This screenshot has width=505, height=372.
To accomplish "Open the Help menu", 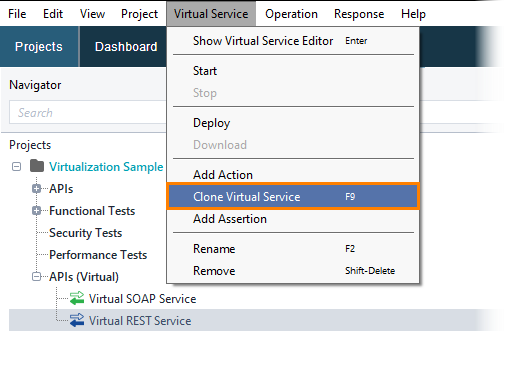I will click(413, 14).
